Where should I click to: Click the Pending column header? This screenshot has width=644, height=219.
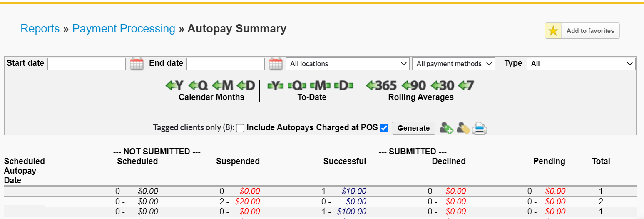tap(549, 161)
